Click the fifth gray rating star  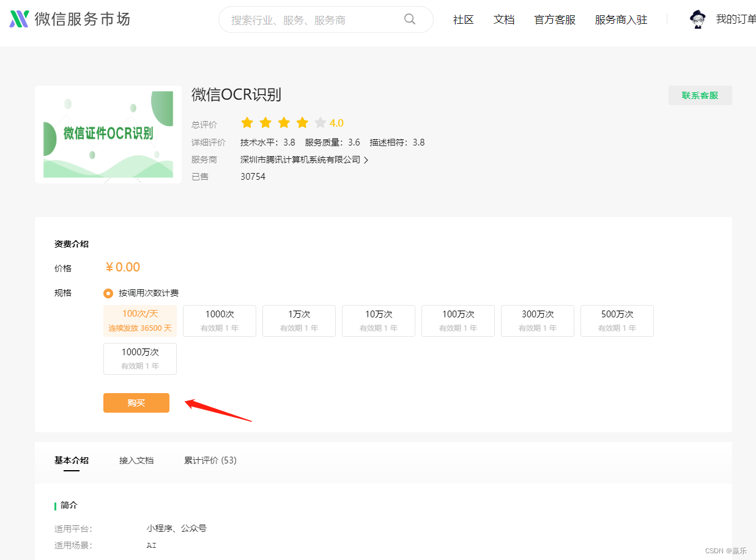[x=321, y=123]
